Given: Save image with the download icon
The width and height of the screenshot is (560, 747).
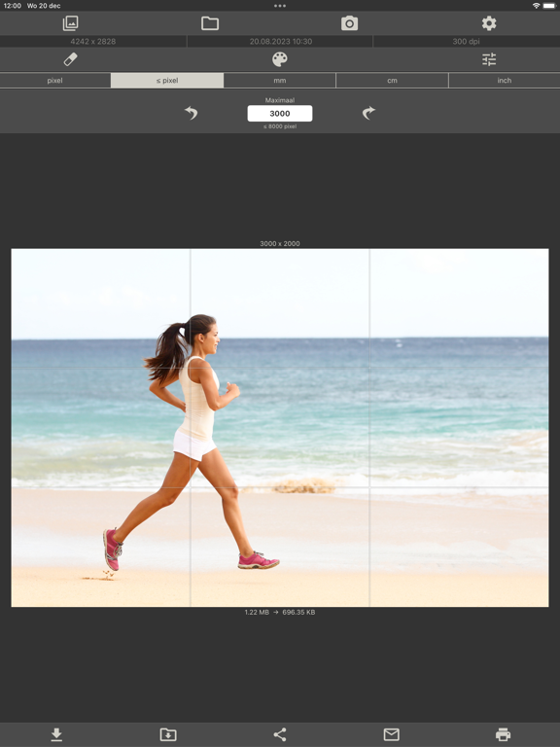Looking at the screenshot, I should [x=56, y=734].
